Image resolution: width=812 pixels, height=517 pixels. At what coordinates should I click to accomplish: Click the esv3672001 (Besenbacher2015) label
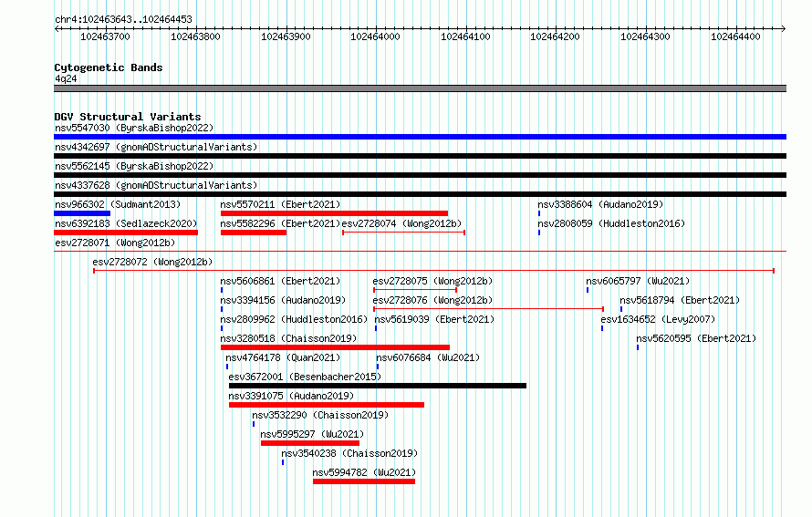pos(305,377)
